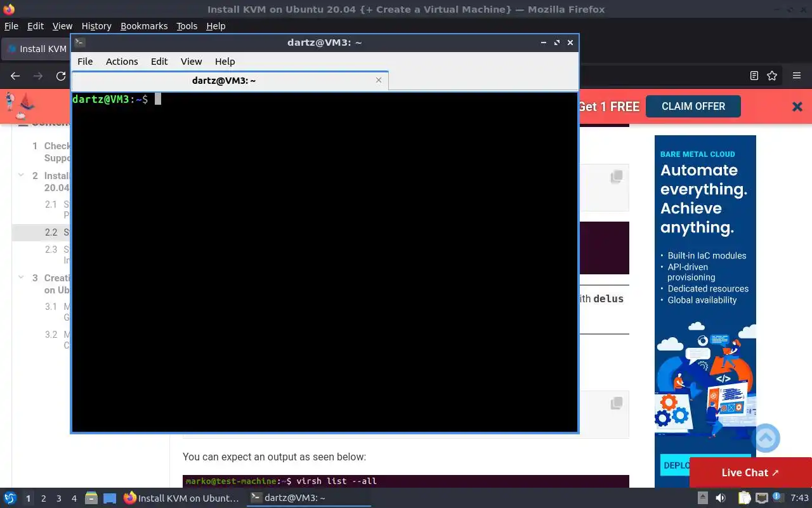Click the terminal window title bar icon
Viewport: 812px width, 508px height.
(x=79, y=43)
